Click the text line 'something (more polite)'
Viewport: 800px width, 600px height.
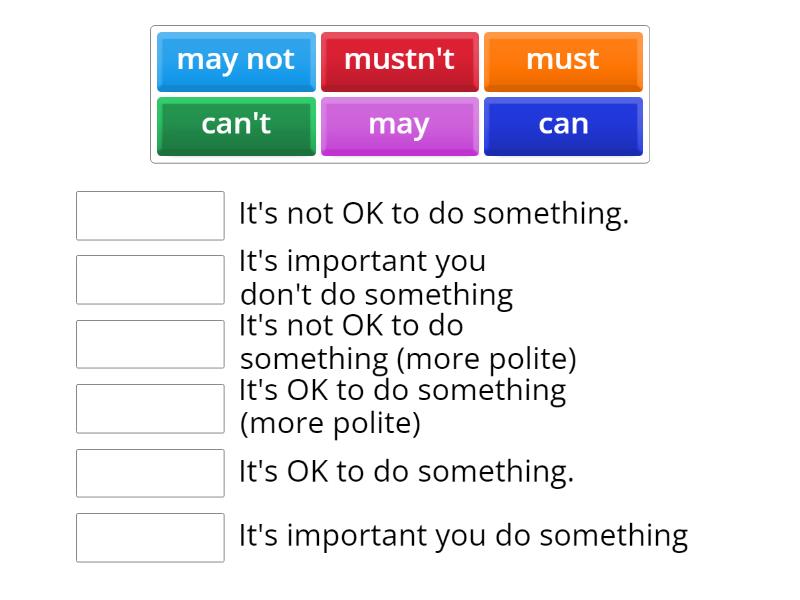tap(408, 359)
